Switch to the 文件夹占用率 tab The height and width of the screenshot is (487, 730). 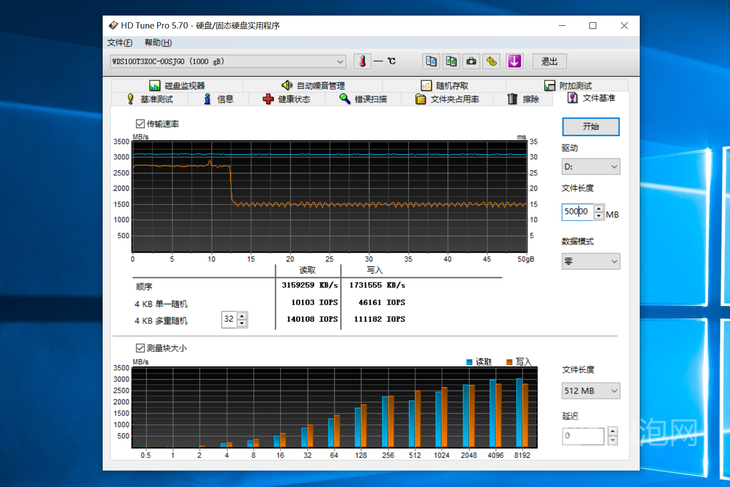447,99
